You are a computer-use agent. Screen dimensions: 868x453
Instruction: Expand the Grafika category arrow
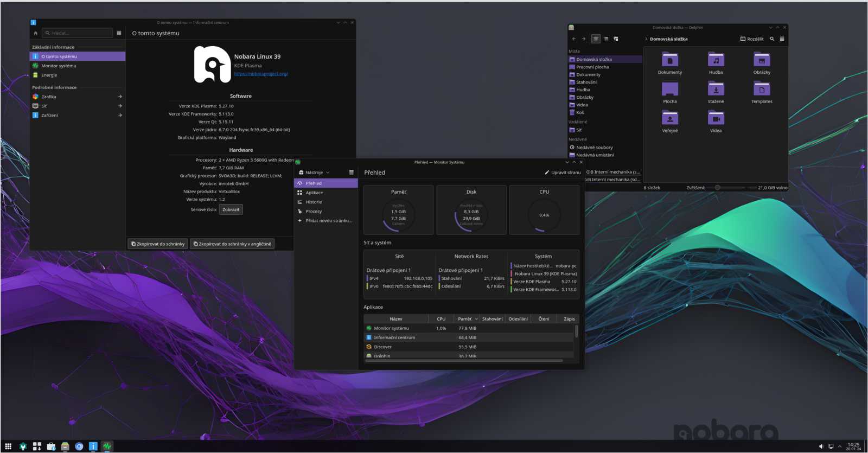(120, 97)
